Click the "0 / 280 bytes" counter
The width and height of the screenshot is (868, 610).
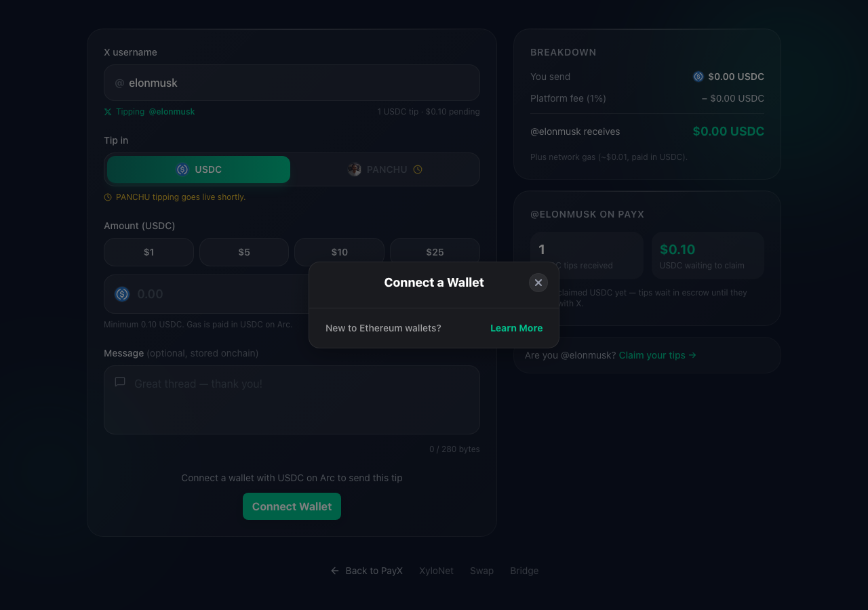coord(454,449)
